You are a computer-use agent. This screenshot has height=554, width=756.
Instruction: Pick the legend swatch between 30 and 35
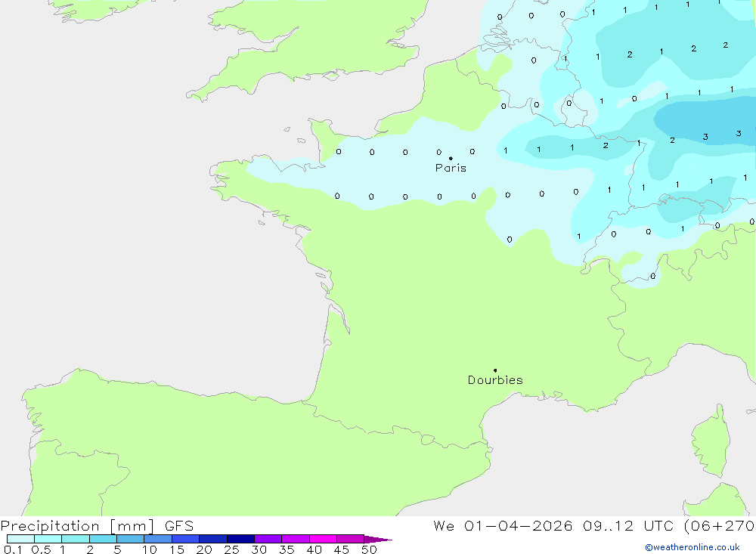point(268,539)
